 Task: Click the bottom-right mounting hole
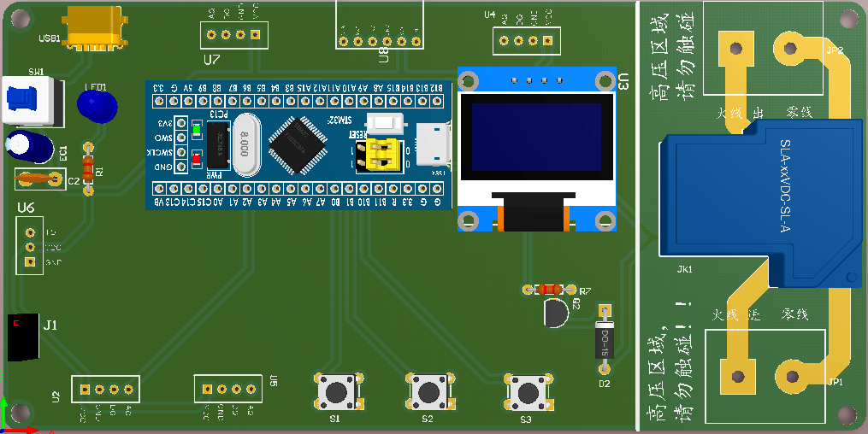(847, 414)
